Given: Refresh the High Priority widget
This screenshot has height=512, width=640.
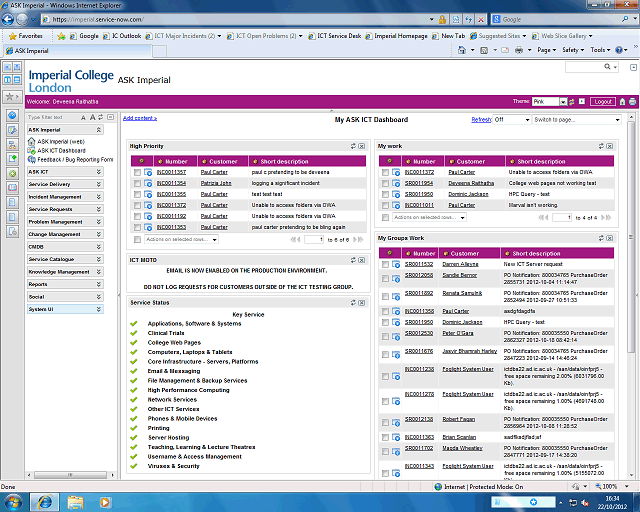Looking at the screenshot, I should click(353, 146).
